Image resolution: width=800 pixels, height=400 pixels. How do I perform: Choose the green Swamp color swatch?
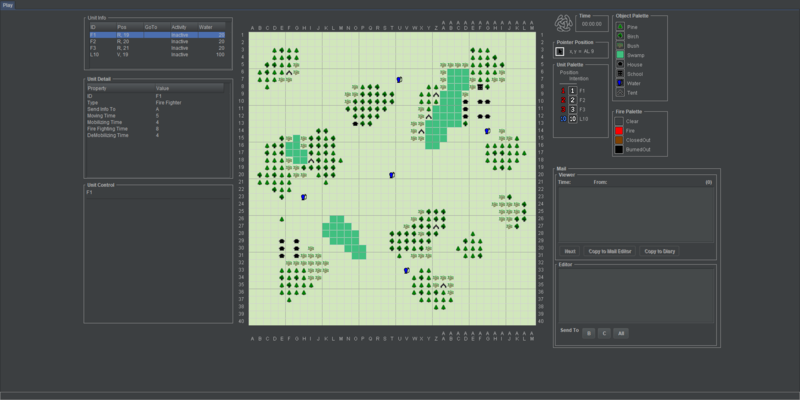pyautogui.click(x=620, y=55)
